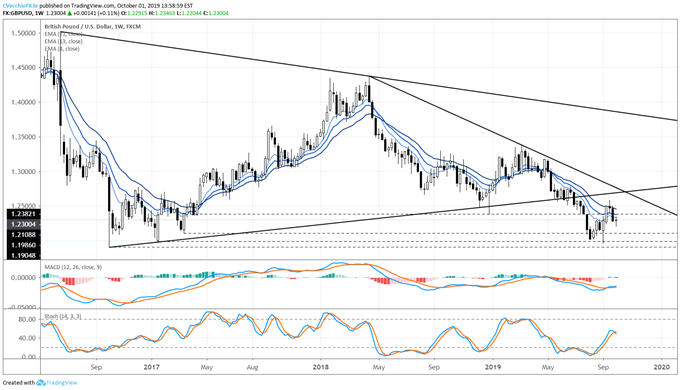Open the CVecchioFX3e author link
The height and width of the screenshot is (390, 680).
point(20,5)
